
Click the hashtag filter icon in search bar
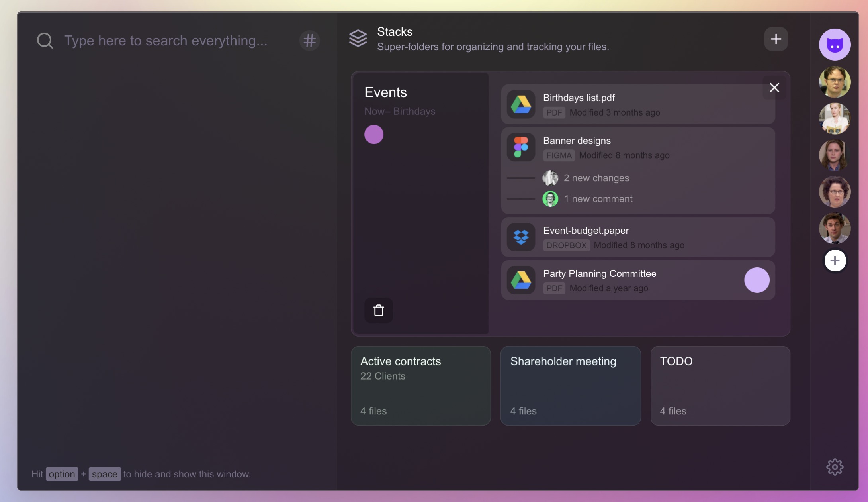tap(309, 40)
